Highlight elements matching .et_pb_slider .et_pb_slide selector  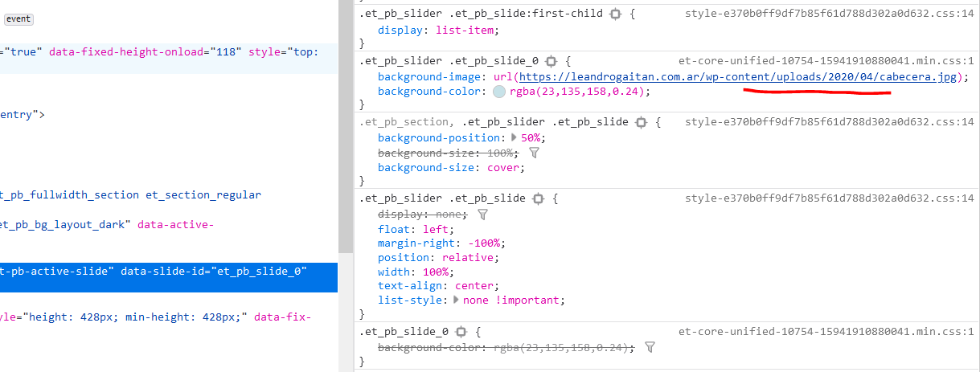point(538,198)
